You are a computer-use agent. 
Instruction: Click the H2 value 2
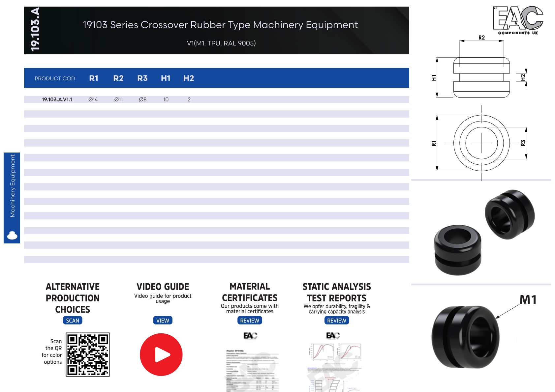pyautogui.click(x=189, y=99)
